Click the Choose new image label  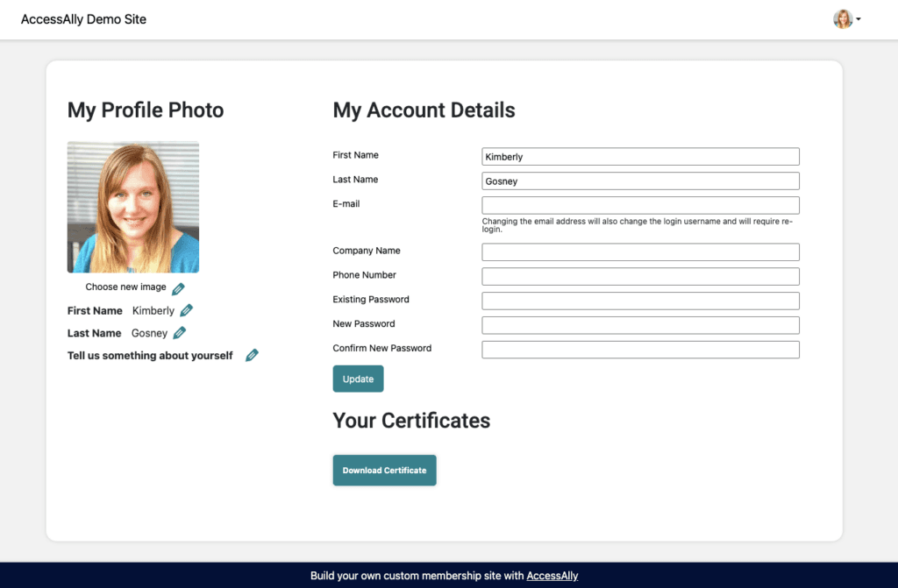coord(125,287)
